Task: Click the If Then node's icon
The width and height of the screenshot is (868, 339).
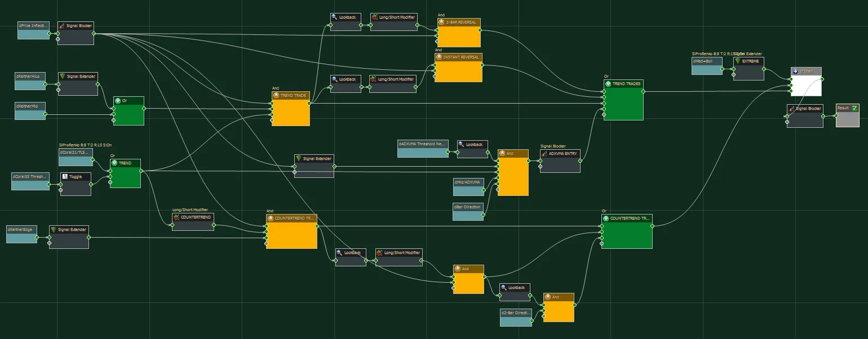Action: pos(795,72)
